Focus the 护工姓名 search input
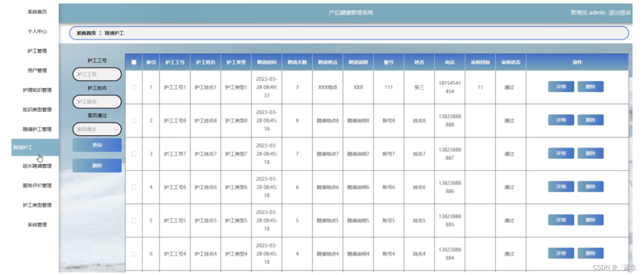The height and width of the screenshot is (275, 644). point(97,102)
